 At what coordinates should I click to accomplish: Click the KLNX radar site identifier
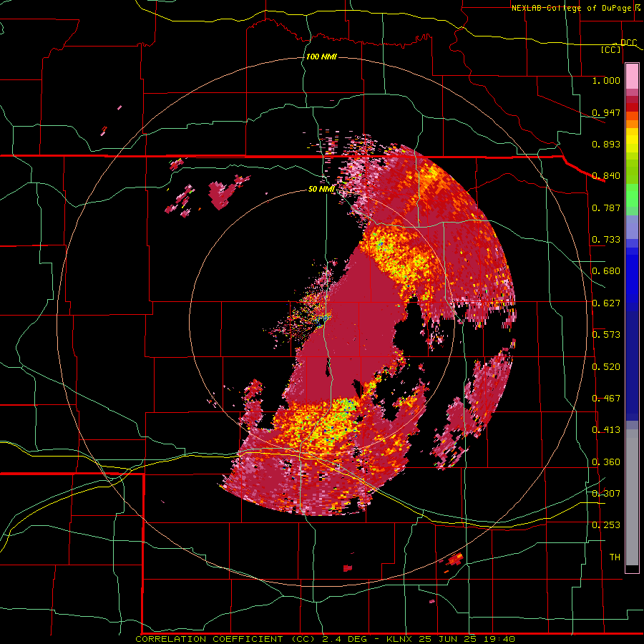pos(400,639)
